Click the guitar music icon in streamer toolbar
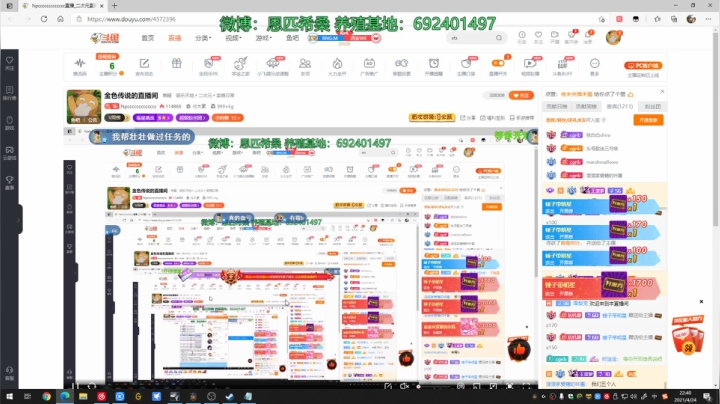The height and width of the screenshot is (404, 720). point(240,66)
